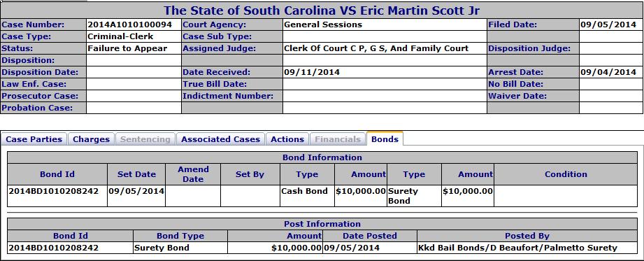Select the Bonds tab
The image size is (644, 261).
(x=385, y=139)
